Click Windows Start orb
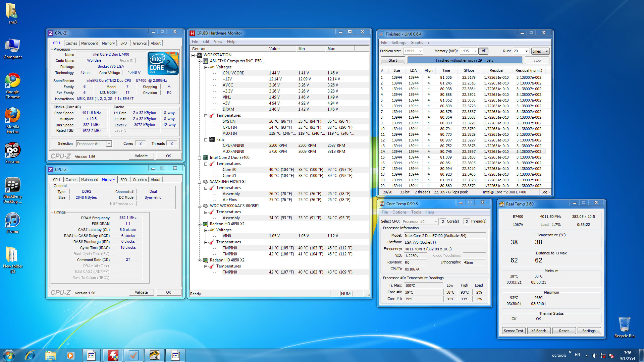644x362 pixels. pos(9,355)
